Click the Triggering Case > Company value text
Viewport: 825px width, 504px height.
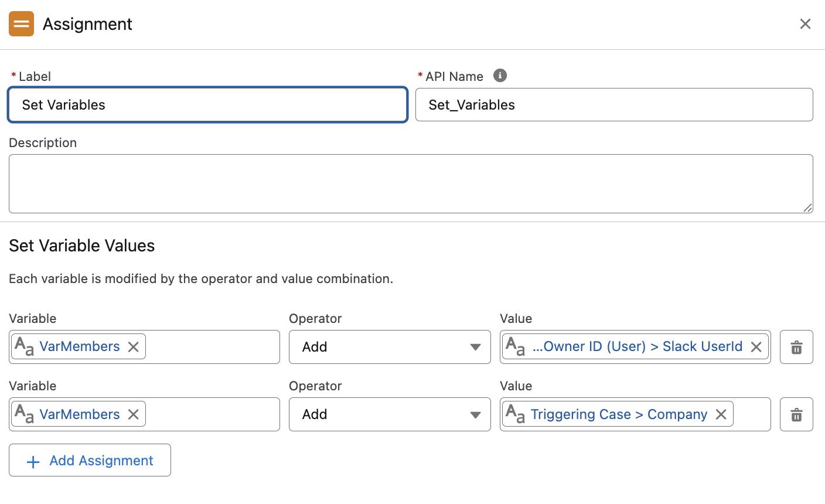coord(619,414)
